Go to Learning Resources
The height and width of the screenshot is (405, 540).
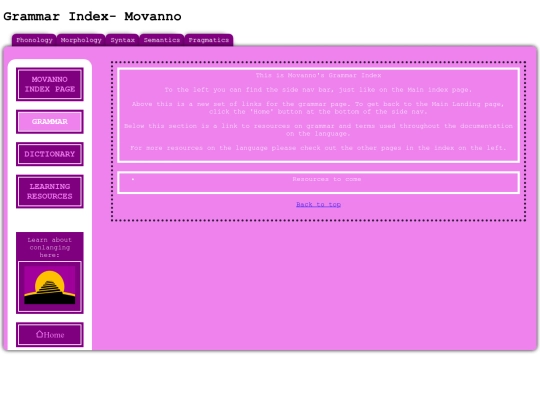(x=50, y=191)
